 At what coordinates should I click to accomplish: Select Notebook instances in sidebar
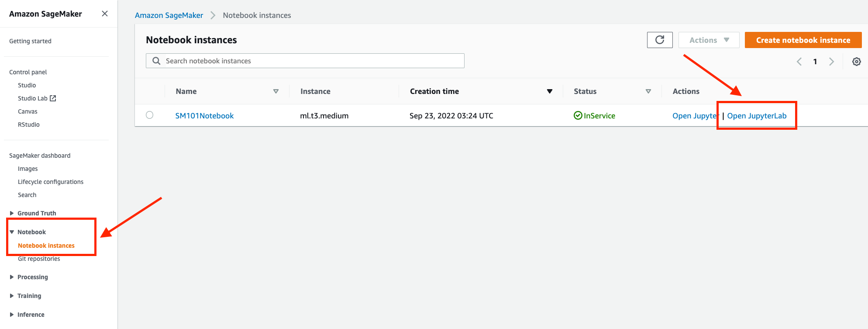(46, 246)
